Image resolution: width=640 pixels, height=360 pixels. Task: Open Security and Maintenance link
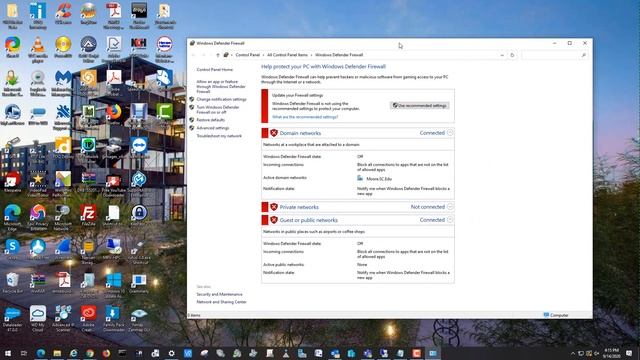[219, 294]
